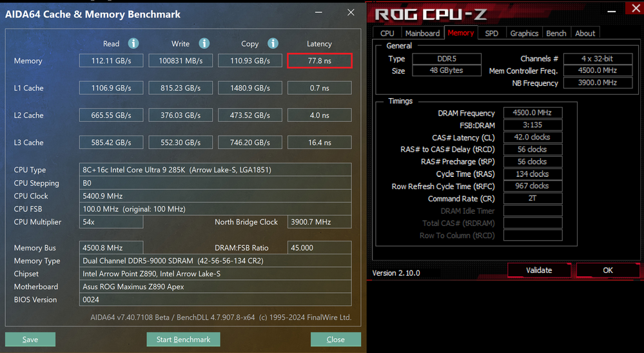Select the Memory tab in CPU-Z
Image resolution: width=644 pixels, height=353 pixels.
click(x=460, y=33)
